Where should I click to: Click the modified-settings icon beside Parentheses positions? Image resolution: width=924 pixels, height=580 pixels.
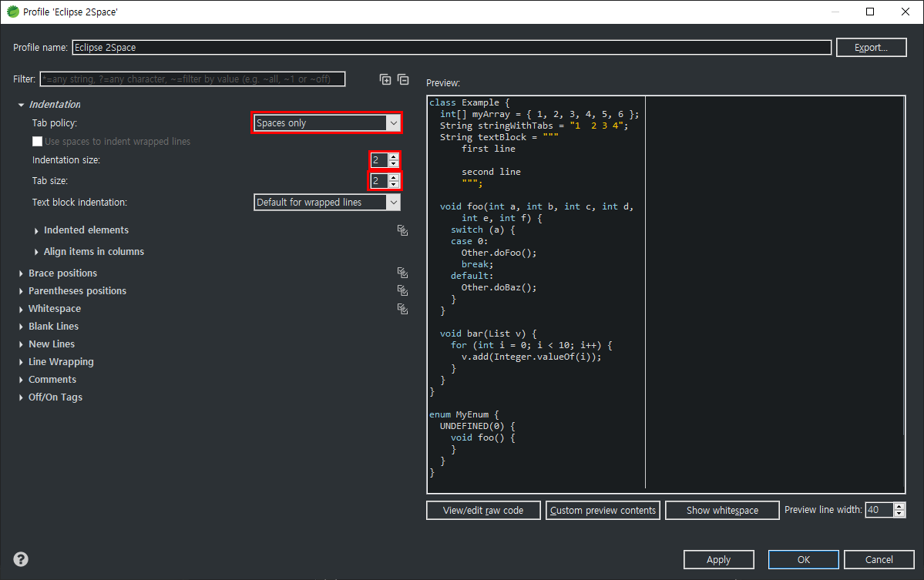tap(402, 290)
